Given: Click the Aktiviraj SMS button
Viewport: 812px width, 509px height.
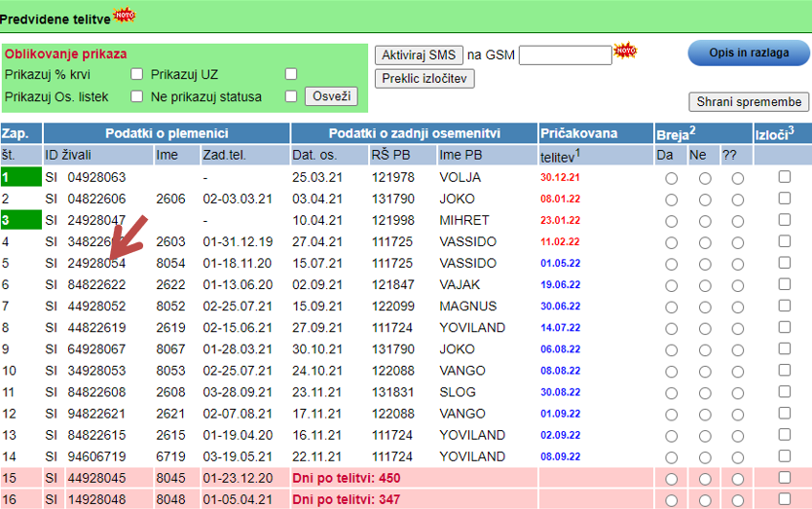Looking at the screenshot, I should pyautogui.click(x=418, y=55).
